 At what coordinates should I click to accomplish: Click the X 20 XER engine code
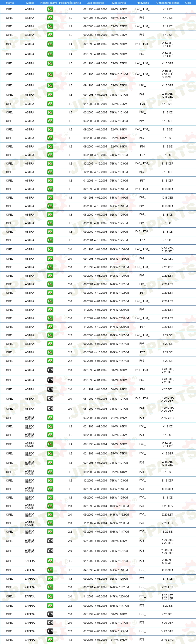pyautogui.click(x=167, y=267)
